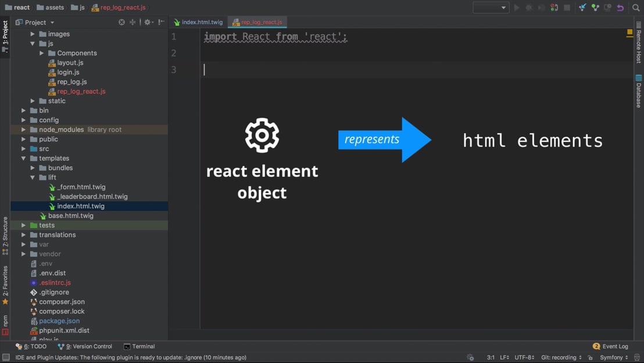Click the VCS Commit icon
The width and height of the screenshot is (644, 363).
pos(595,8)
